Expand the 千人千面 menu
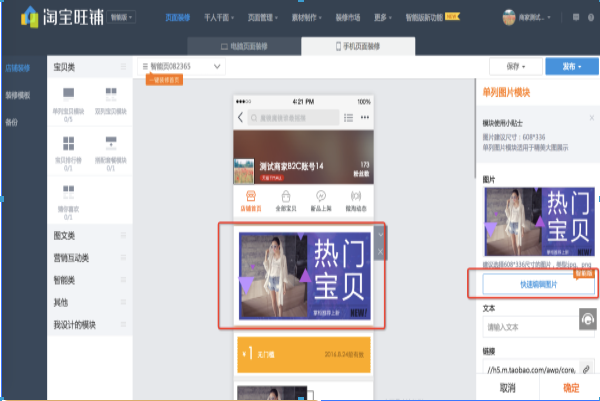600x401 pixels. tap(219, 18)
